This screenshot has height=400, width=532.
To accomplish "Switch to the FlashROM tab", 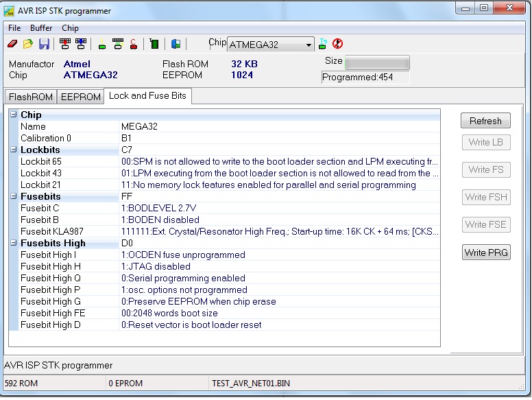I will tap(31, 97).
